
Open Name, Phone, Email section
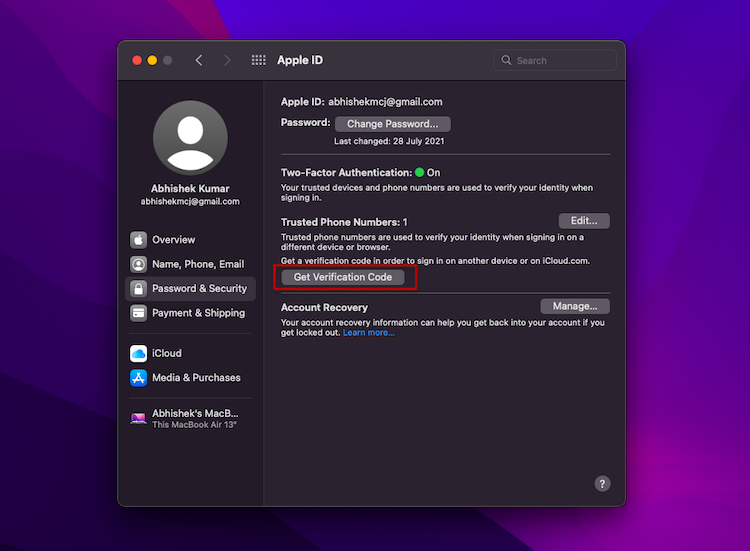[x=190, y=264]
